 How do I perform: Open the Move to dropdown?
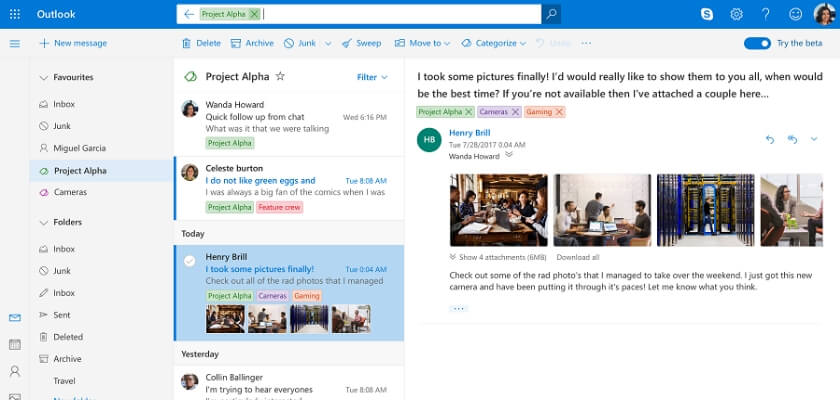point(422,43)
